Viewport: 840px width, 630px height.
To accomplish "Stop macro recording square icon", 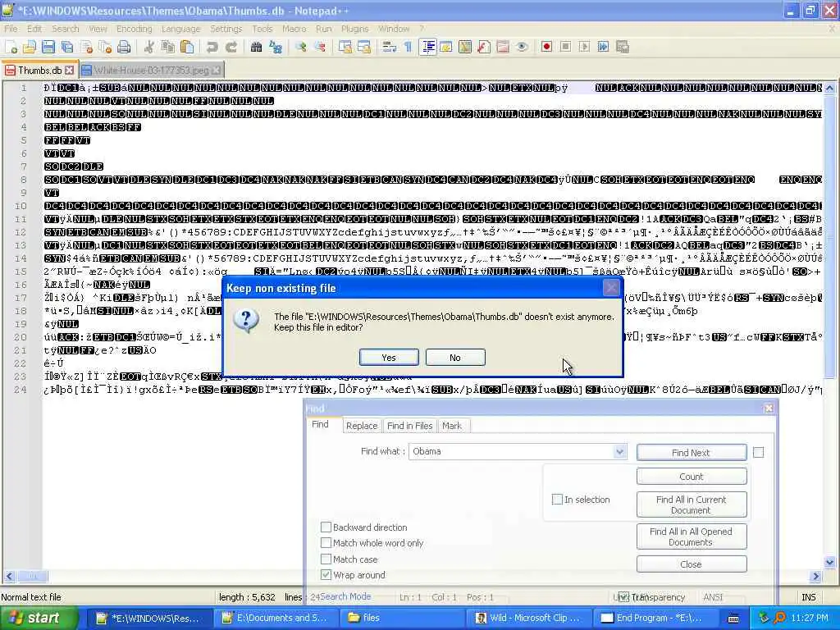I will pyautogui.click(x=565, y=47).
